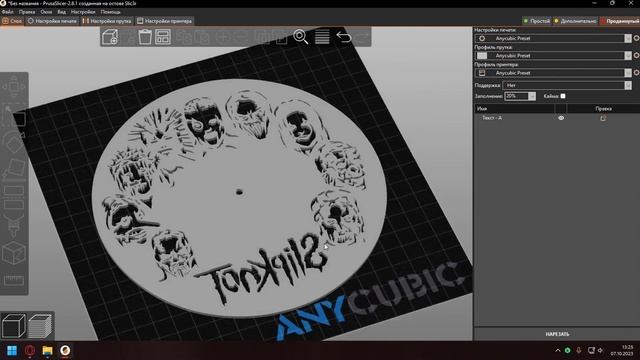
Task: Click the Arrange objects icon
Action: tap(163, 37)
